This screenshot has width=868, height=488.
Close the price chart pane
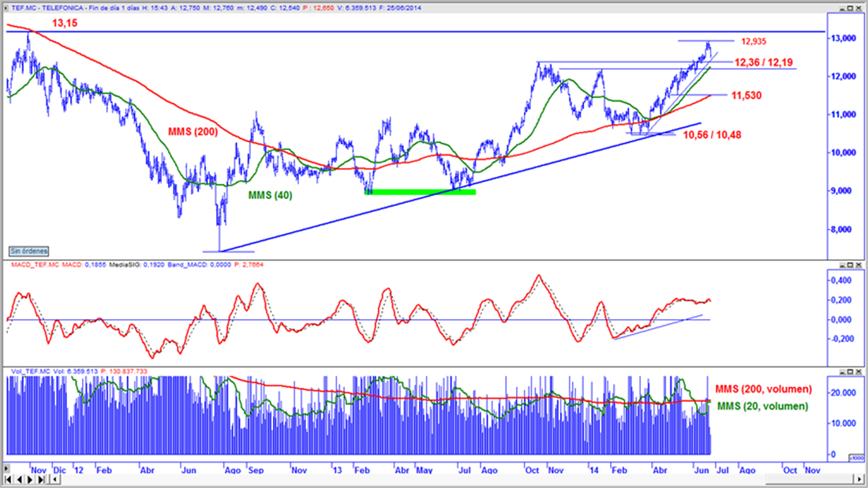click(x=859, y=9)
